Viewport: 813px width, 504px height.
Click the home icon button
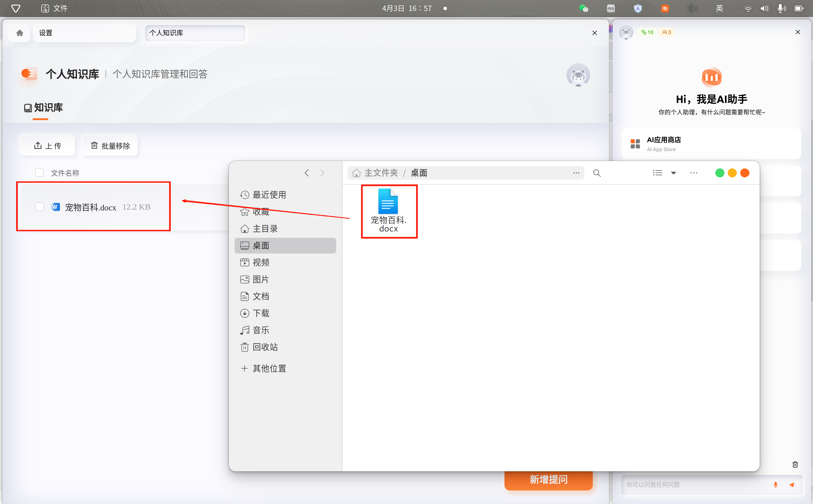click(20, 33)
